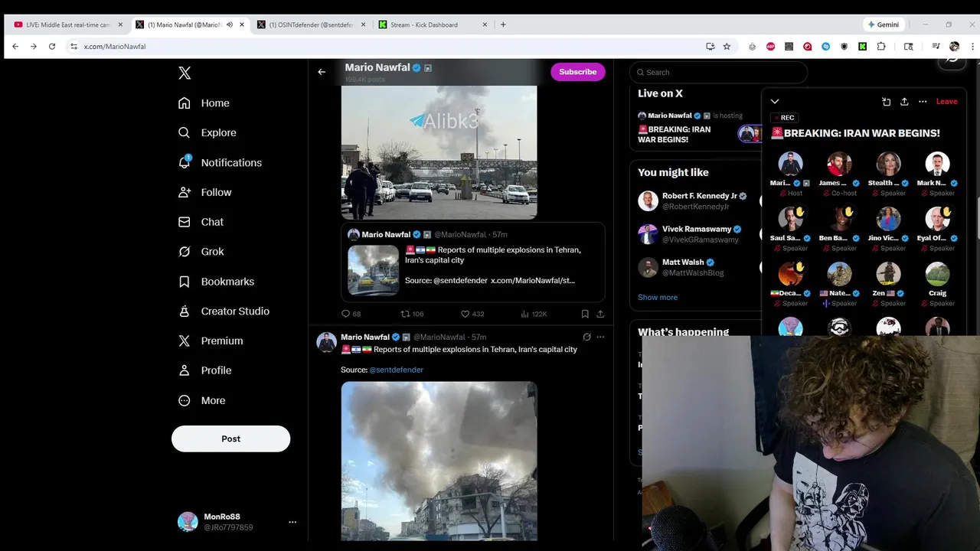The image size is (980, 551).
Task: Open the Chat section
Action: pos(201,222)
